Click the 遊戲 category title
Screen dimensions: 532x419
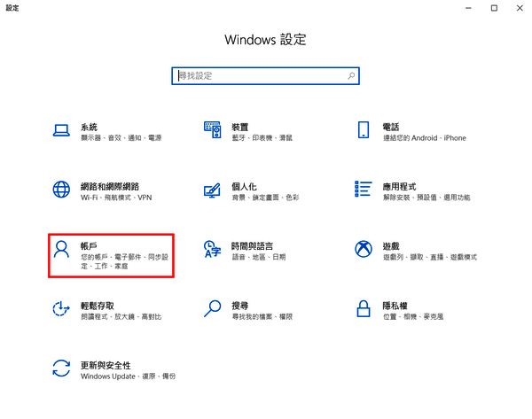pyautogui.click(x=391, y=246)
